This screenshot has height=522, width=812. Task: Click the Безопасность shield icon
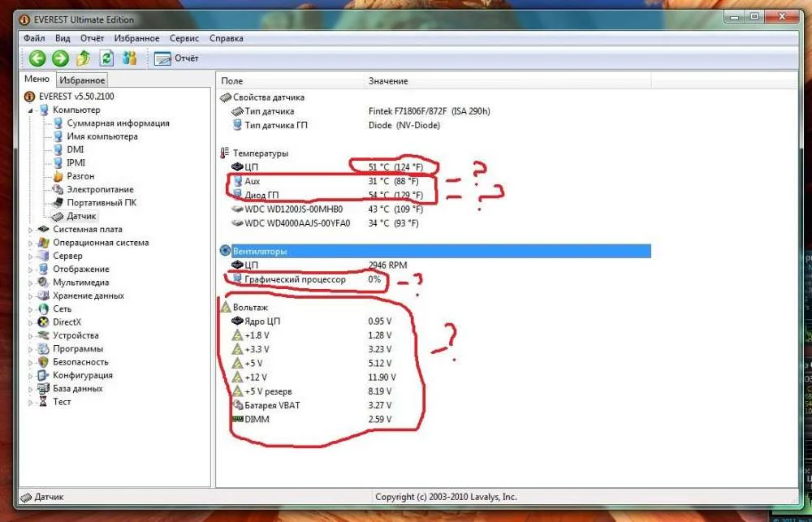pos(44,363)
